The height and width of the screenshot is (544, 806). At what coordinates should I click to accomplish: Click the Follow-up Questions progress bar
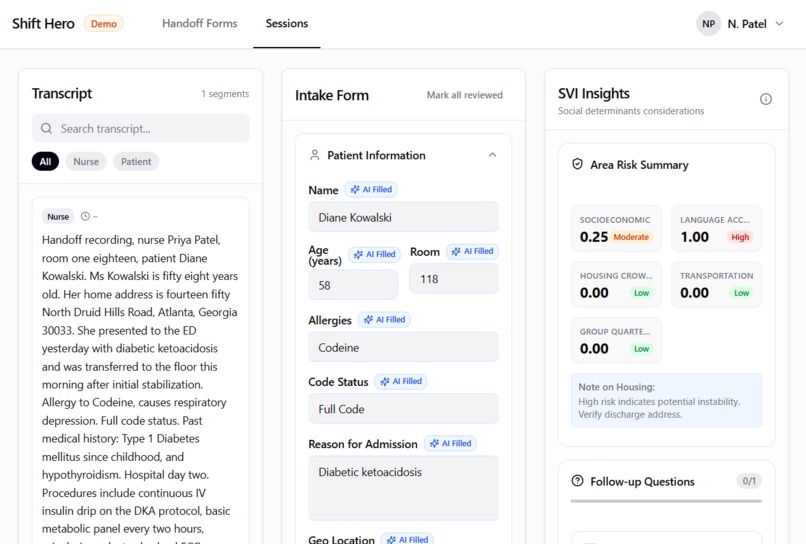666,501
